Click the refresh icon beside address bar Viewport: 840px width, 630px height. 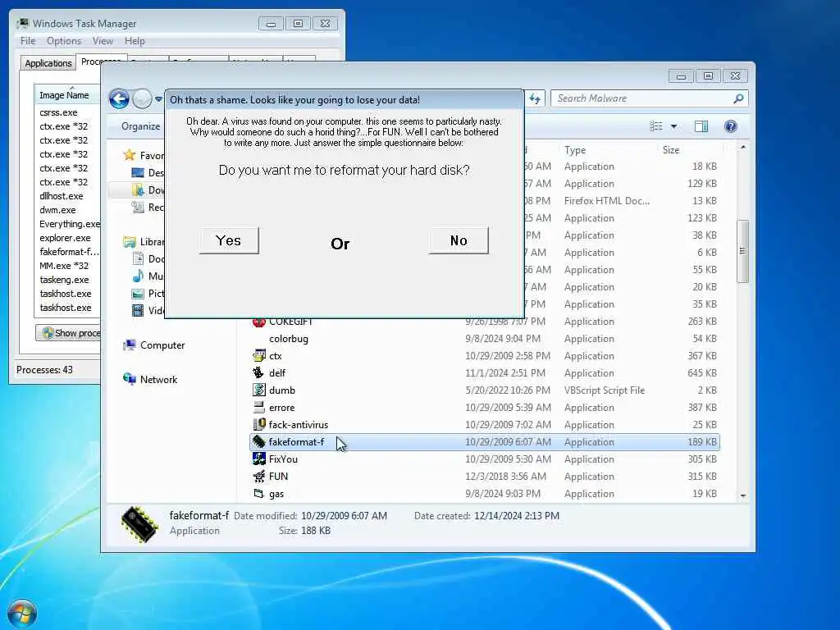[535, 98]
